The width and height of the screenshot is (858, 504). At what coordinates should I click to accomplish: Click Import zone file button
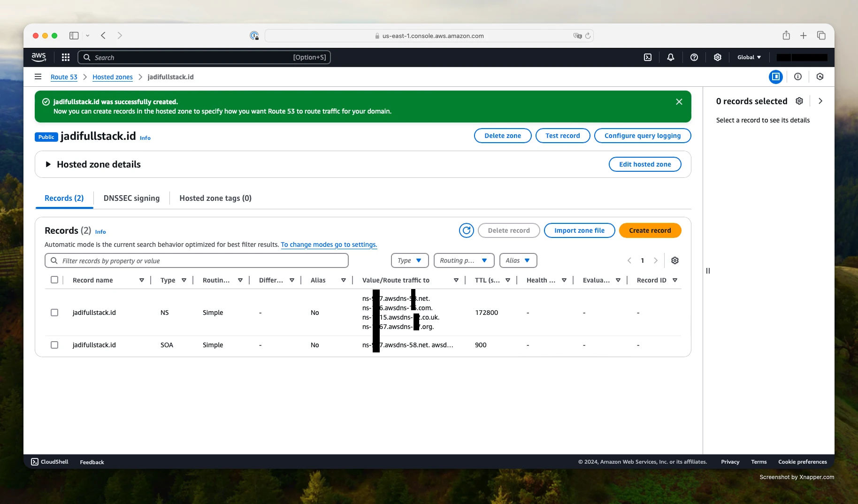point(580,230)
